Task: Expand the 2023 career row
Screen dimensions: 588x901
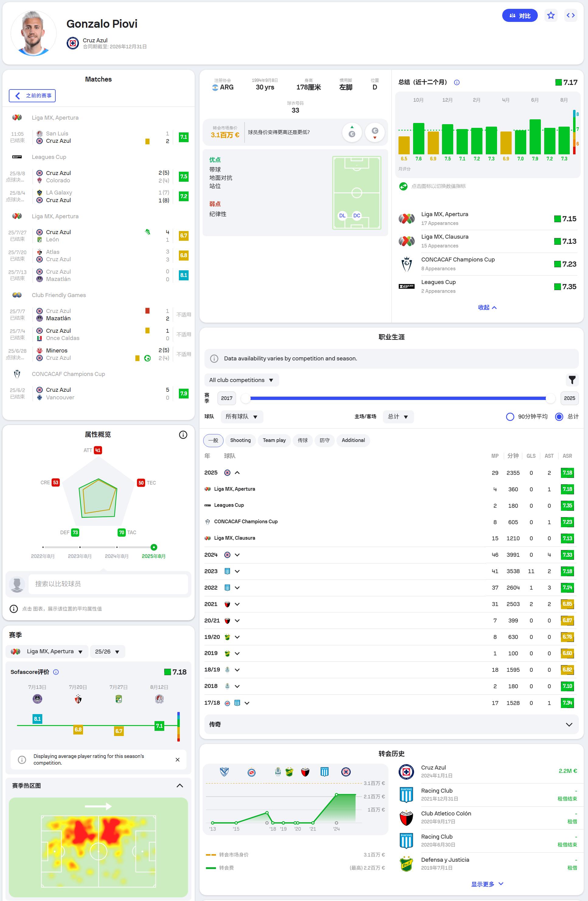Action: pos(237,571)
